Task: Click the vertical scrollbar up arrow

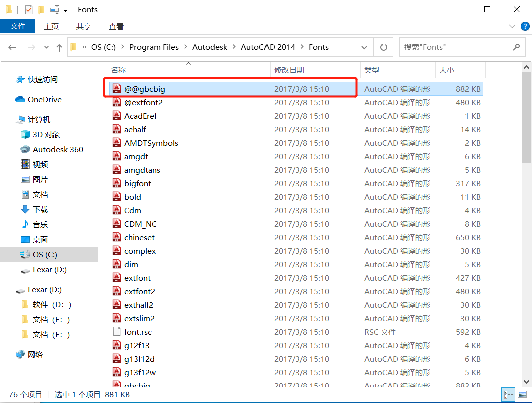Action: 526,67
